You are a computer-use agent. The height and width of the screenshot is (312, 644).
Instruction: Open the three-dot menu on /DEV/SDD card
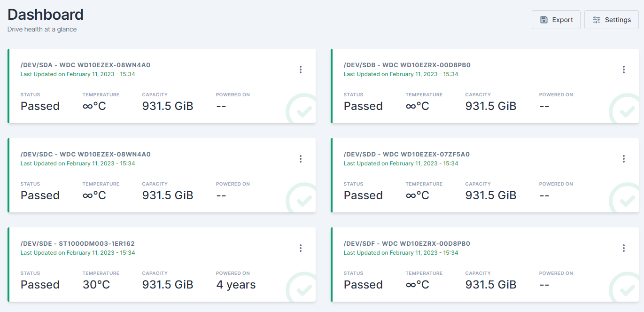tap(624, 158)
